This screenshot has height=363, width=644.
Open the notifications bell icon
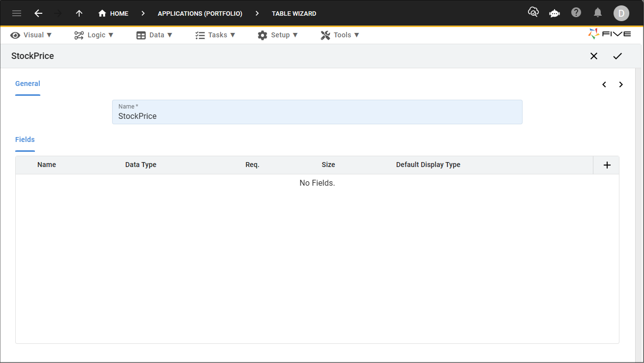coord(598,13)
